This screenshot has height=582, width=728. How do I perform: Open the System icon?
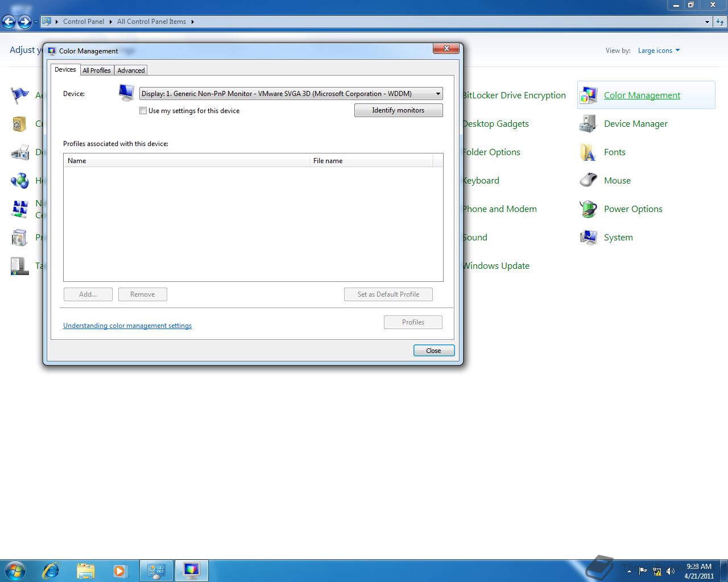[589, 237]
